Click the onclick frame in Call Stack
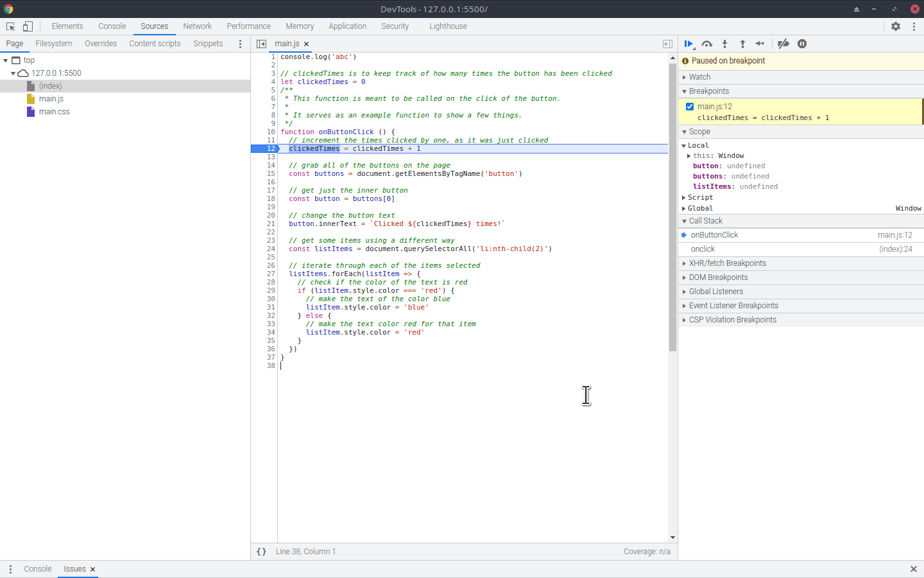Screen dimensions: 924x578 pos(704,249)
